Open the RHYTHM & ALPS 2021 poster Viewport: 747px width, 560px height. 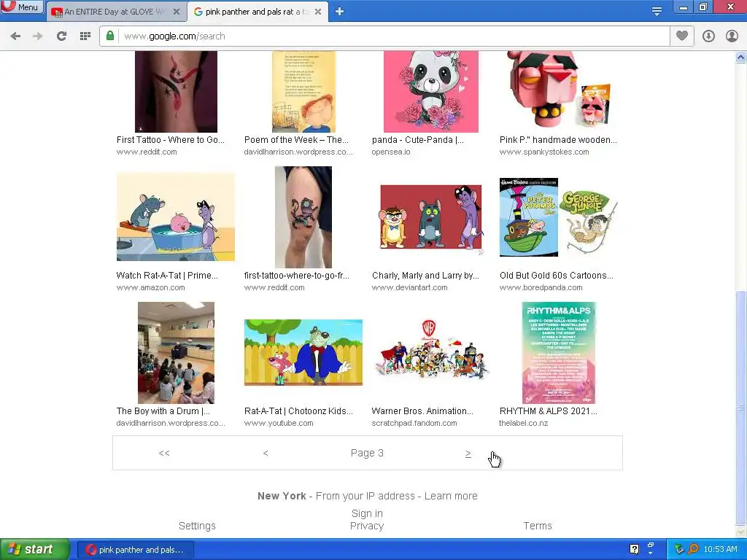click(559, 353)
